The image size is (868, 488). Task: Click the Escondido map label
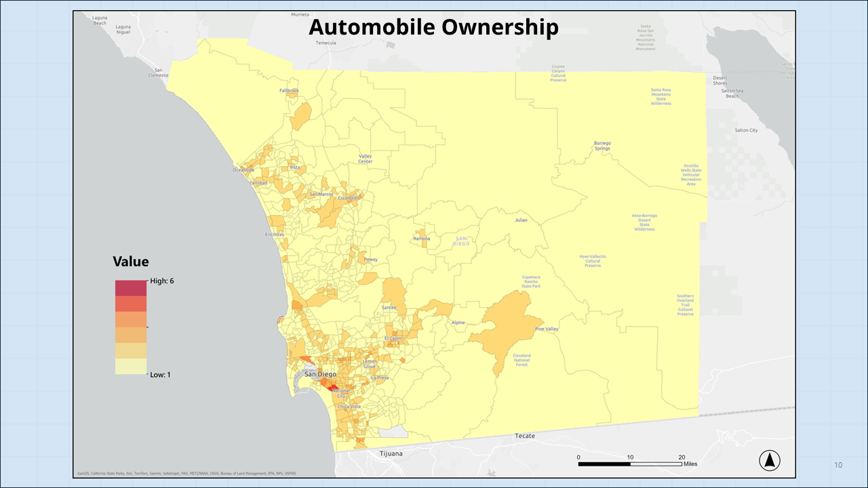[x=349, y=197]
